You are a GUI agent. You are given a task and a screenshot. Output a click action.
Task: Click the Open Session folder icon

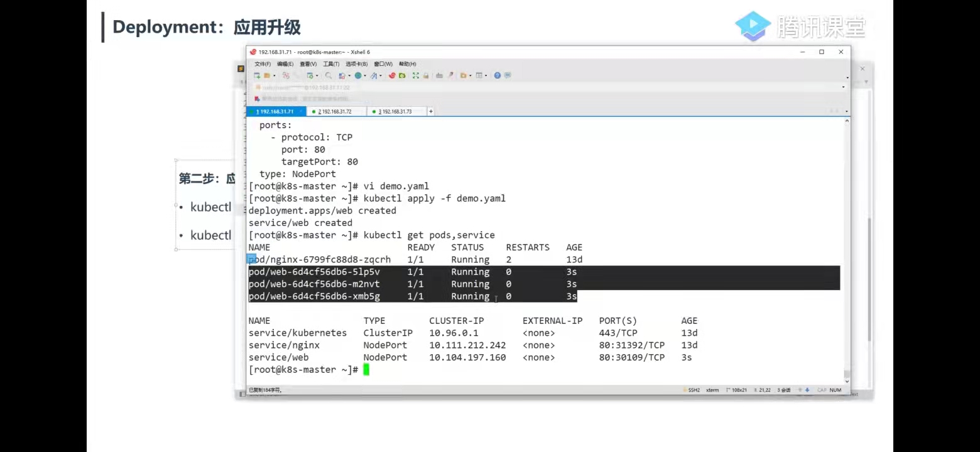[x=266, y=75]
